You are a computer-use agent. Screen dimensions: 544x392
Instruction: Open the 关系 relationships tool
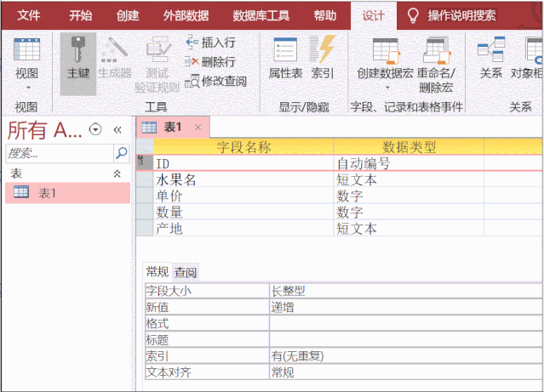[491, 58]
